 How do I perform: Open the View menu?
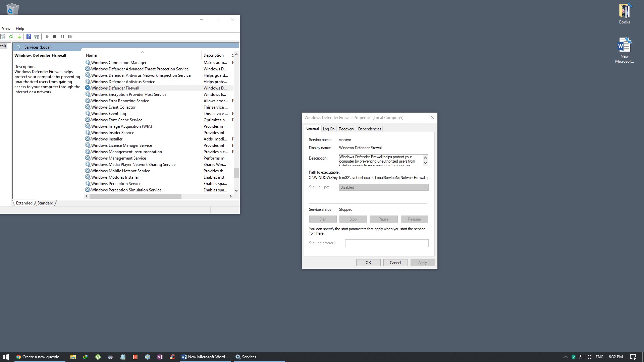click(x=6, y=28)
